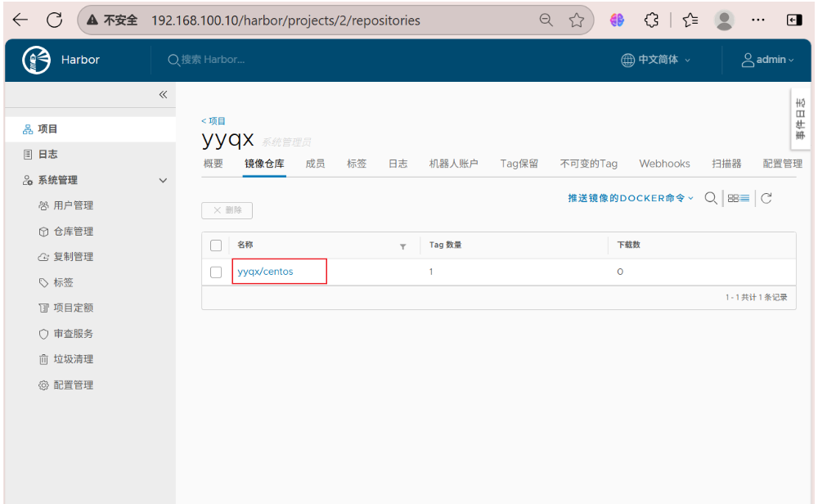This screenshot has height=504, width=818.
Task: Switch to the Webhooks tab
Action: (x=664, y=164)
